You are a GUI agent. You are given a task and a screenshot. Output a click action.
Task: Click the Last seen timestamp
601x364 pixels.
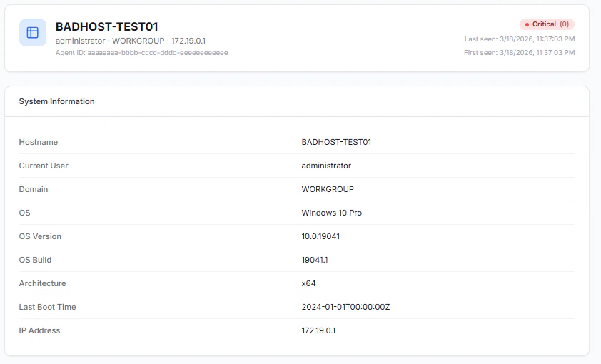tap(520, 39)
